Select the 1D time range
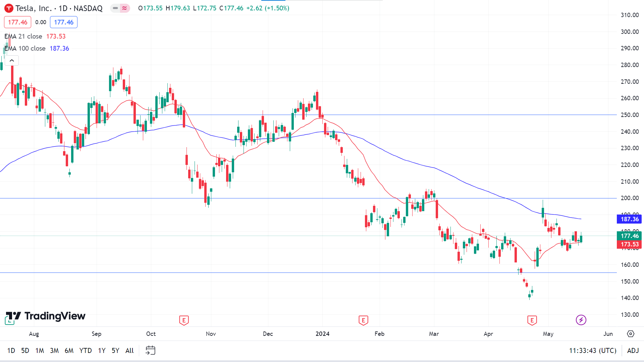The height and width of the screenshot is (362, 644). point(11,351)
